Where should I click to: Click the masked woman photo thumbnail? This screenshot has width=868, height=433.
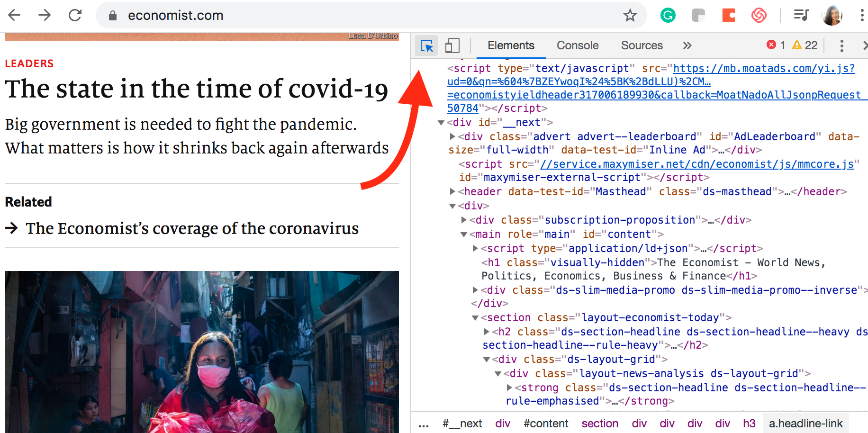[x=202, y=352]
